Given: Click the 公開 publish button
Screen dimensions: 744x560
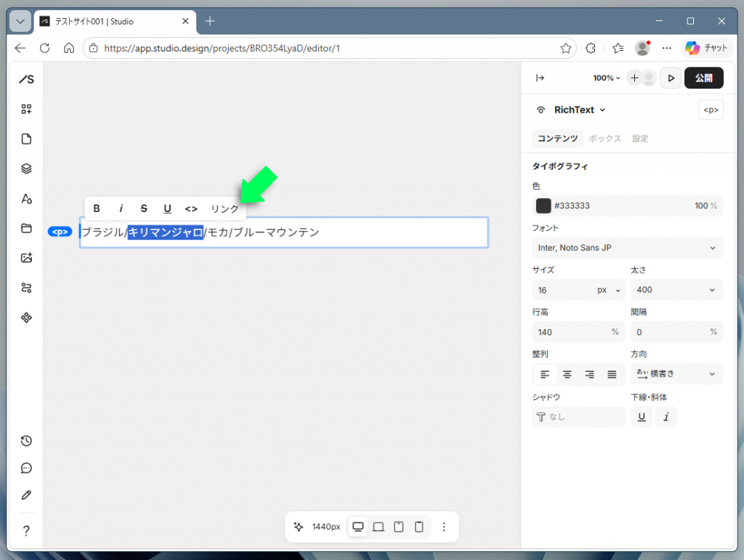Looking at the screenshot, I should pyautogui.click(x=703, y=78).
